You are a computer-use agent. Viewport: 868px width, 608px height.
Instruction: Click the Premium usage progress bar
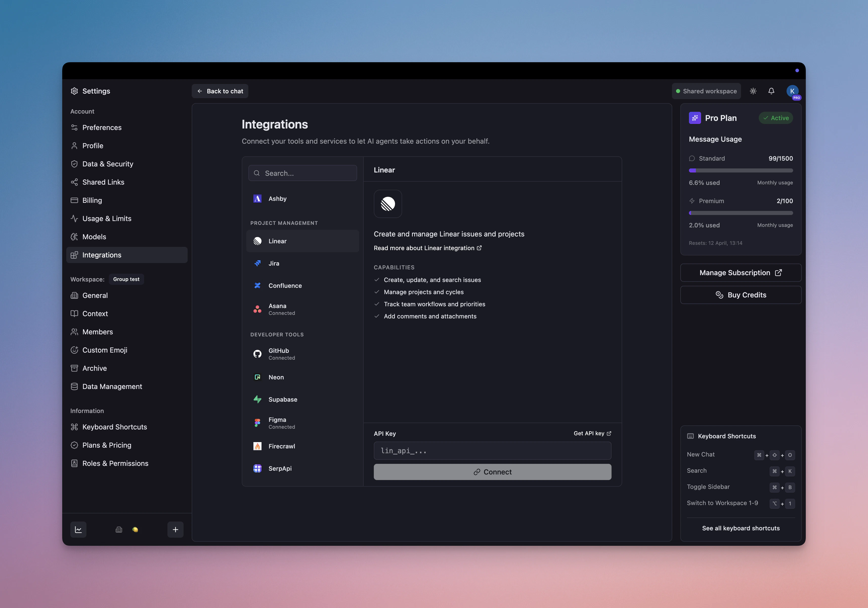(x=741, y=213)
